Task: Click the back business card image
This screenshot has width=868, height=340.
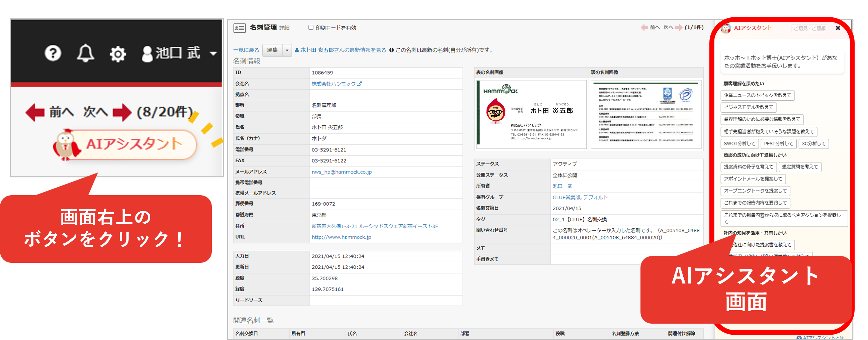Action: click(645, 114)
